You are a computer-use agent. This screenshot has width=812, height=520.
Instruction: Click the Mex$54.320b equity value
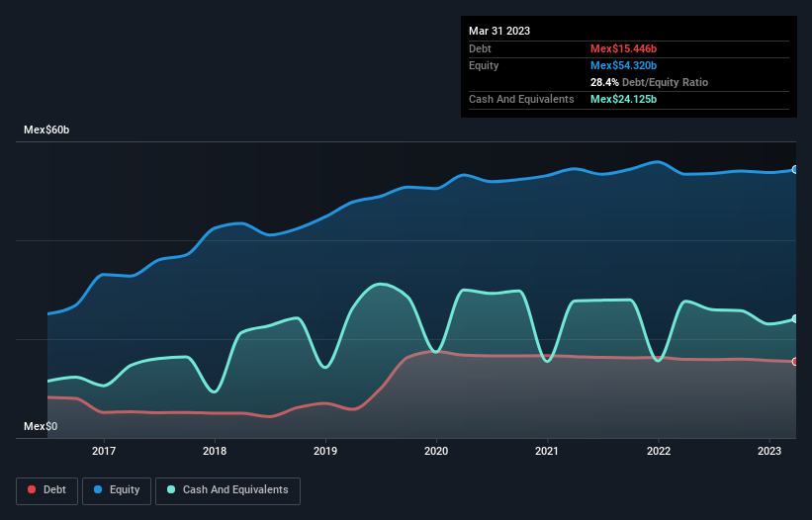[623, 65]
